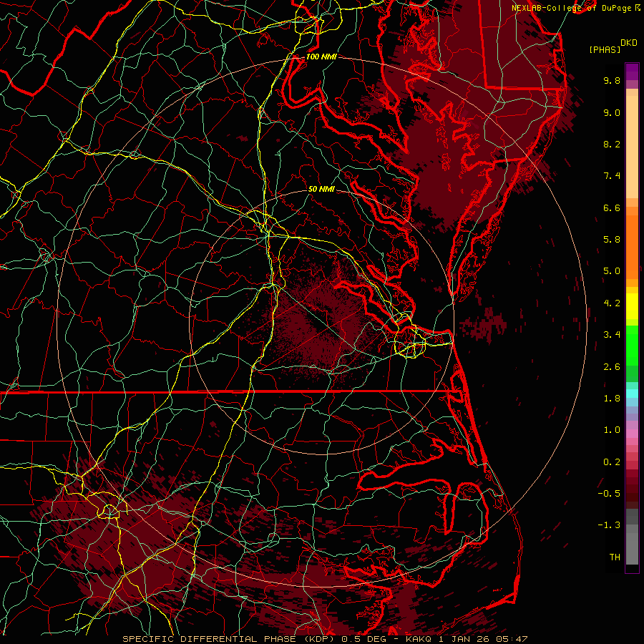Click the 50 NMI range ring label
The width and height of the screenshot is (644, 644).
pyautogui.click(x=321, y=189)
